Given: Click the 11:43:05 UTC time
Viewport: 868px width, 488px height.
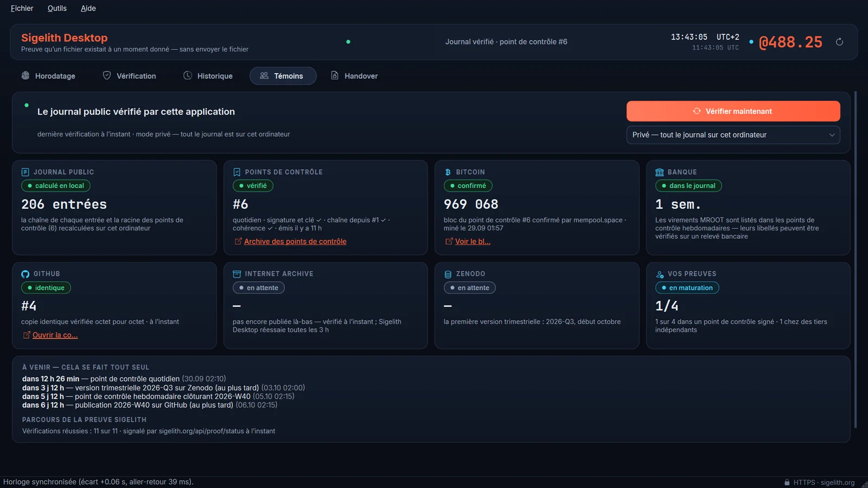Looking at the screenshot, I should [x=715, y=48].
